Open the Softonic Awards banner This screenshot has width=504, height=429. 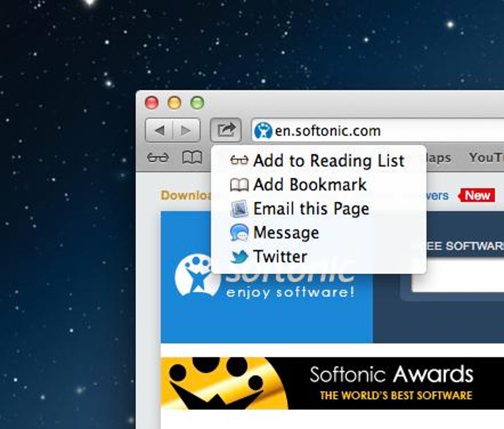click(333, 384)
